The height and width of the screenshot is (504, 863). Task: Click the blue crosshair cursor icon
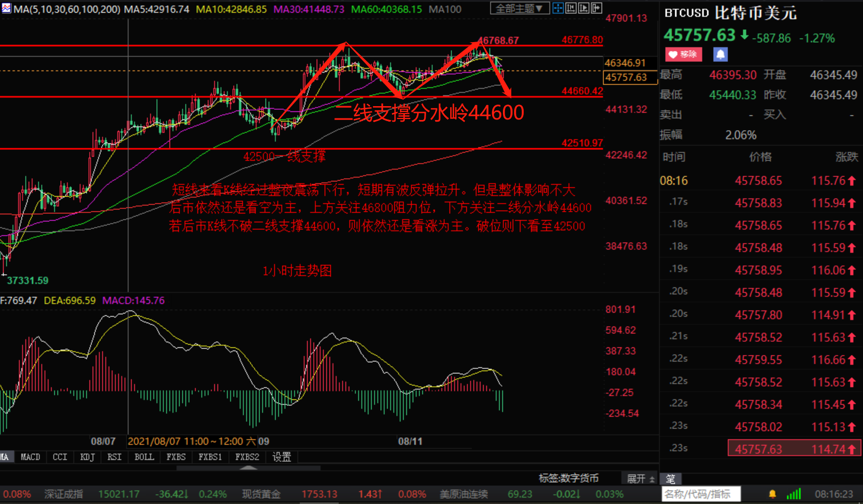click(558, 8)
